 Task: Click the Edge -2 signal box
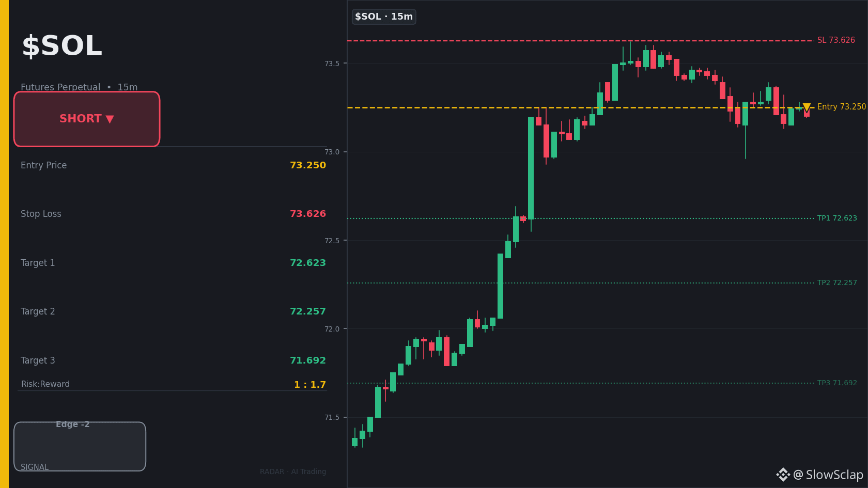point(80,446)
